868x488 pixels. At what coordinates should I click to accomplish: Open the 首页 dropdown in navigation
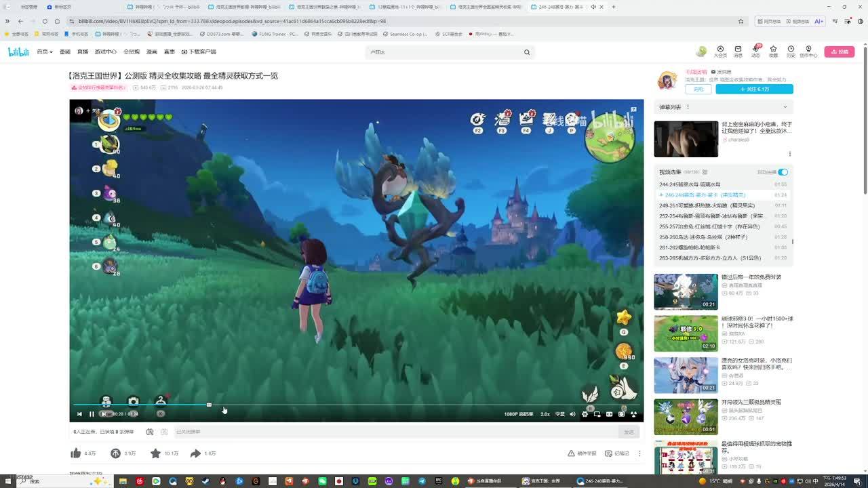pyautogui.click(x=44, y=52)
